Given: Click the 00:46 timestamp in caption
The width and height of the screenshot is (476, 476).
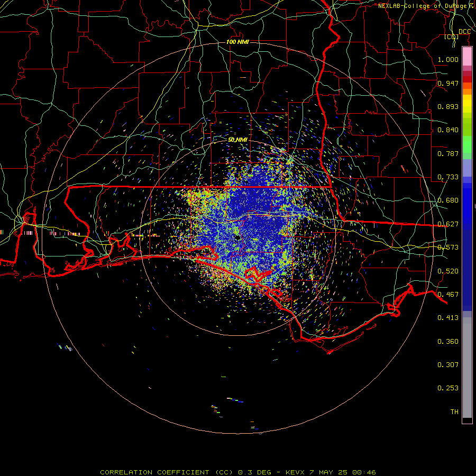Looking at the screenshot, I should coord(364,472).
